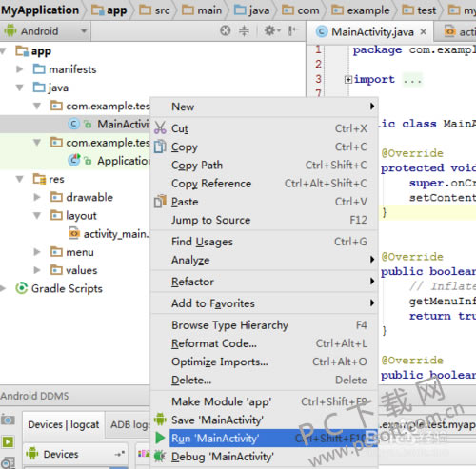Click the Debug bug icon
The width and height of the screenshot is (476, 469).
coord(160,457)
